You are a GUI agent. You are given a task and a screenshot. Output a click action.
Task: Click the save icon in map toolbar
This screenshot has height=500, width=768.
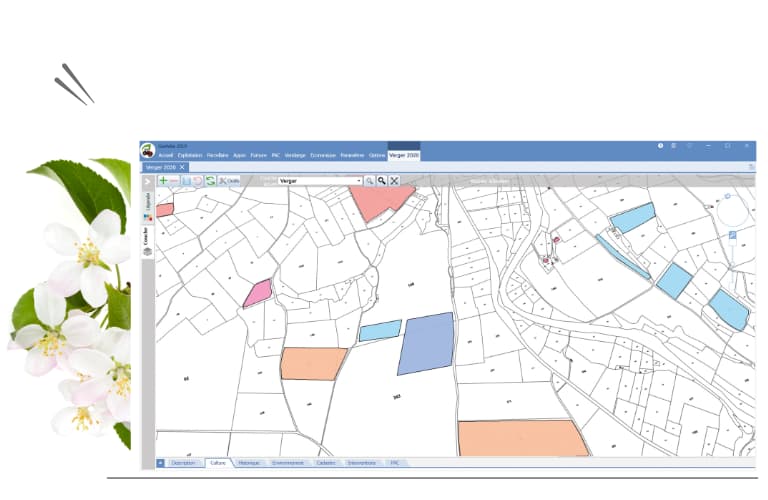click(x=187, y=181)
